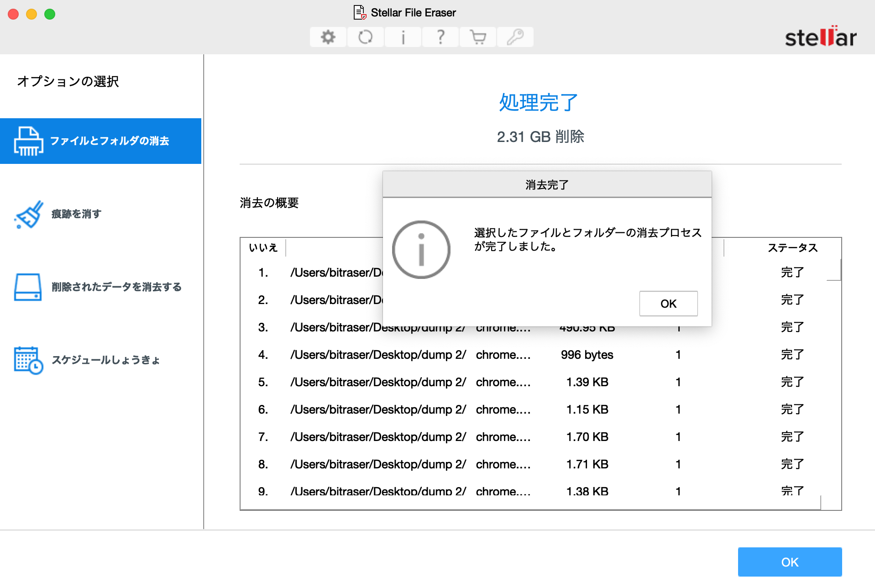This screenshot has width=875, height=588.
Task: Click row number 3. in table
Action: tap(263, 327)
